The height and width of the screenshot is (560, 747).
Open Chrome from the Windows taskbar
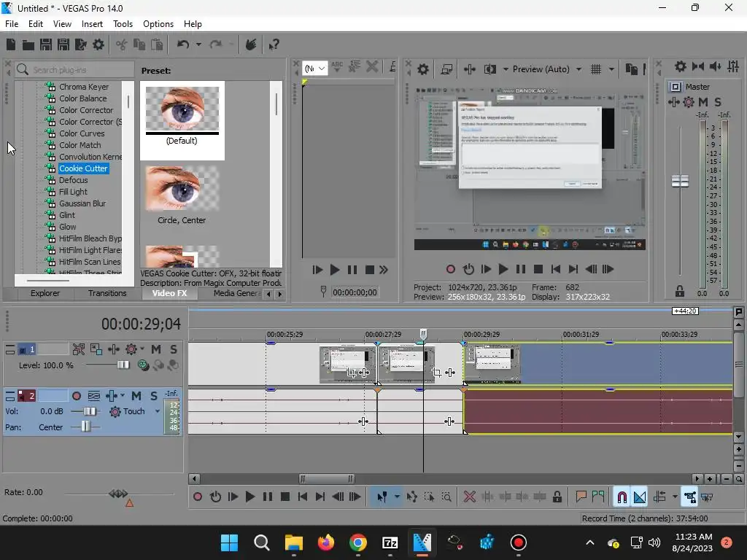tap(357, 542)
